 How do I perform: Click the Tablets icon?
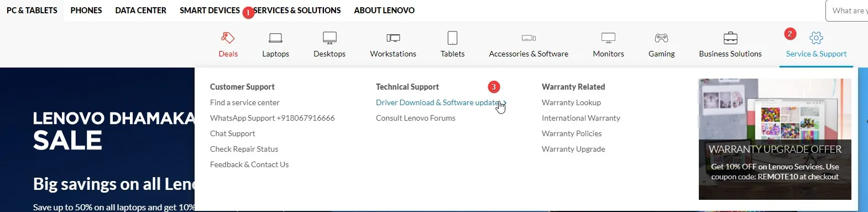pos(452,38)
